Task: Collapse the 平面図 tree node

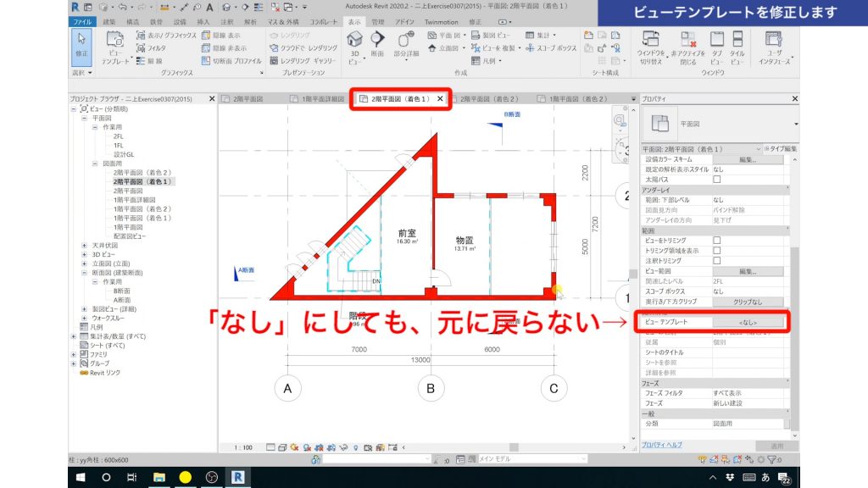Action: tap(83, 119)
